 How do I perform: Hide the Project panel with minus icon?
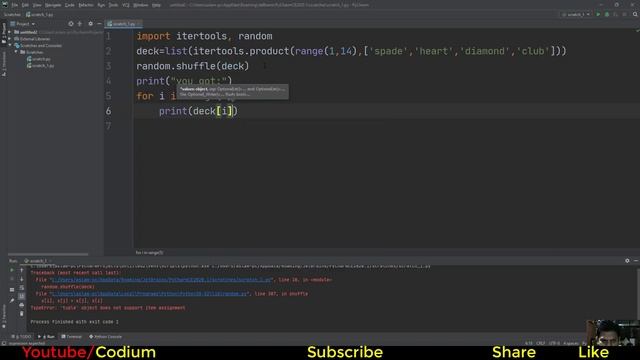click(x=99, y=24)
